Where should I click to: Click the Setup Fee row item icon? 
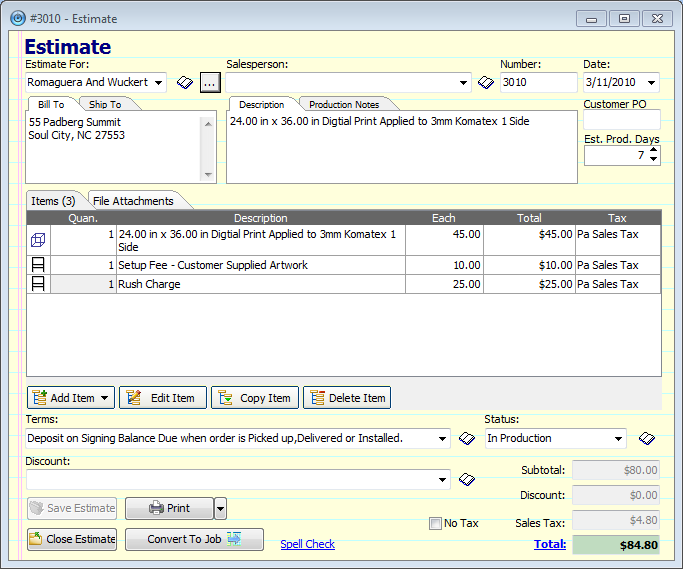pyautogui.click(x=39, y=265)
